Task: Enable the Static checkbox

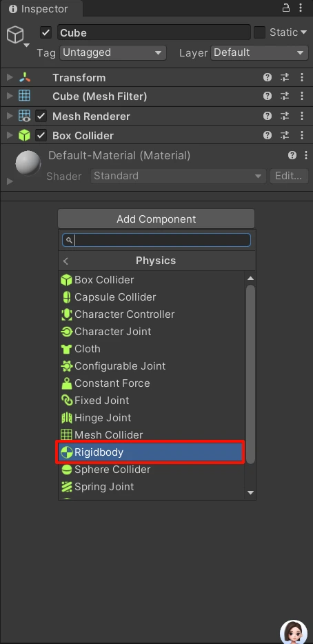Action: 259,32
